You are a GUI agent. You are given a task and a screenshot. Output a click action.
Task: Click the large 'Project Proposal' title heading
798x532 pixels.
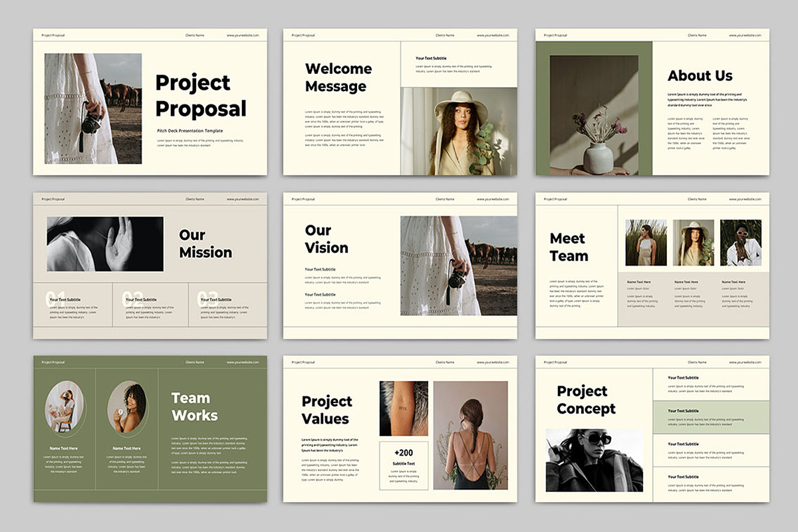pos(201,96)
